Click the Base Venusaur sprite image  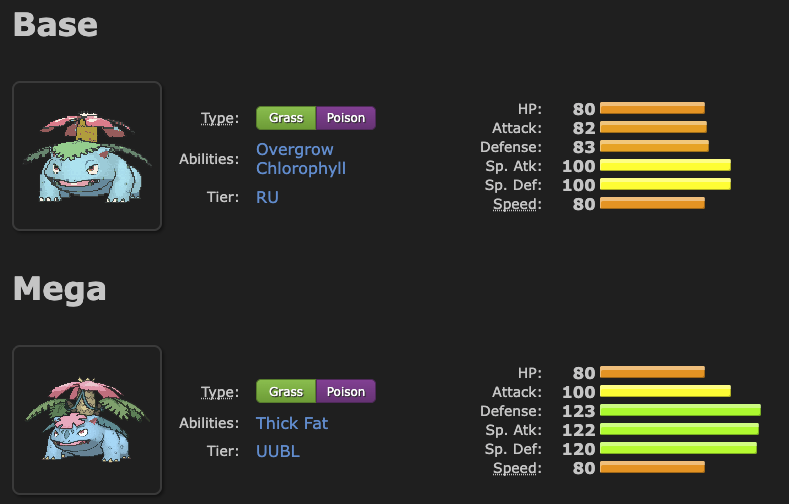[87, 156]
